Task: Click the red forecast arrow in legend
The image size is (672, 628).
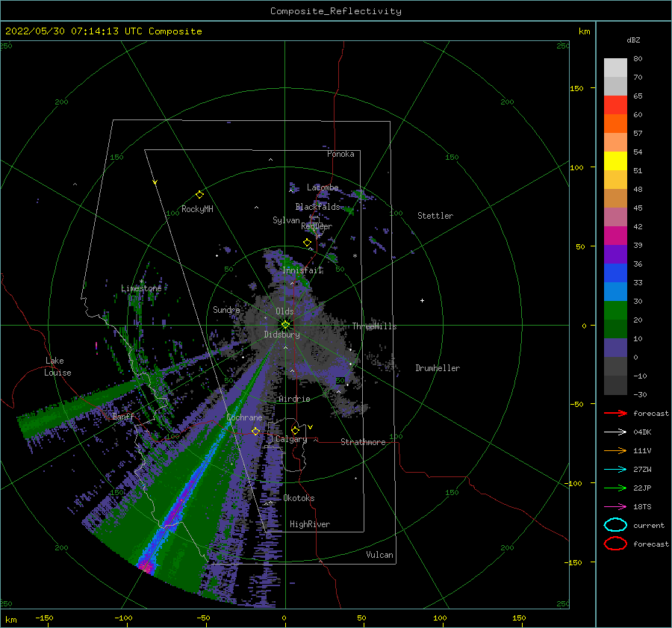Action: point(615,413)
